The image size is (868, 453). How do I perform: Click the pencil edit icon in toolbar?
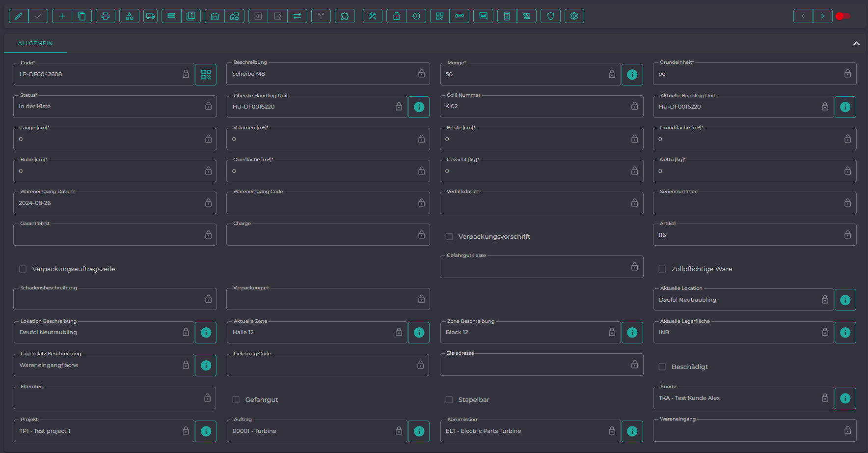tap(19, 16)
